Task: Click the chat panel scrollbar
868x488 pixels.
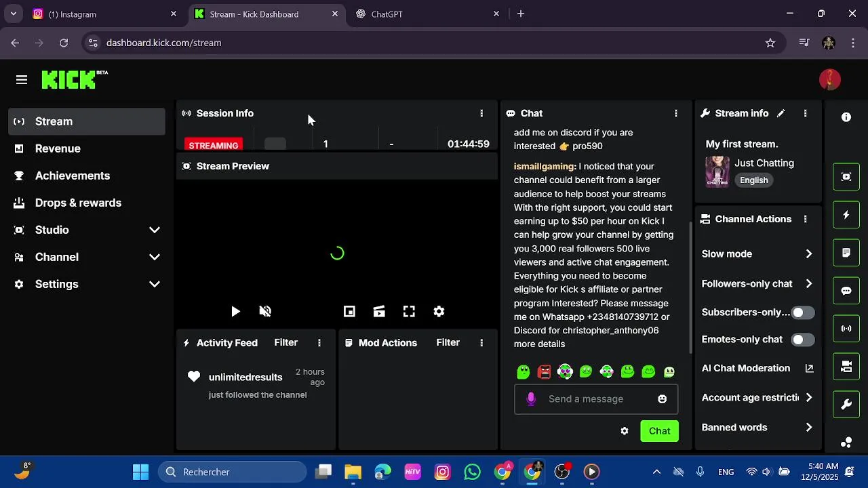Action: pyautogui.click(x=690, y=288)
